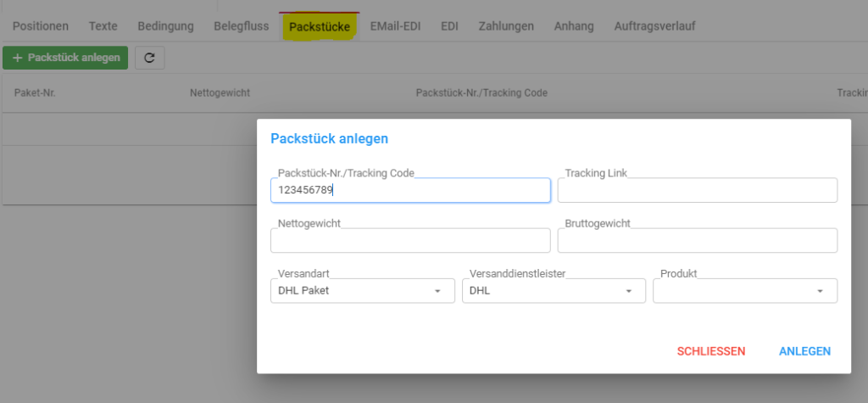Open the Versandart dropdown arrow

pos(437,291)
